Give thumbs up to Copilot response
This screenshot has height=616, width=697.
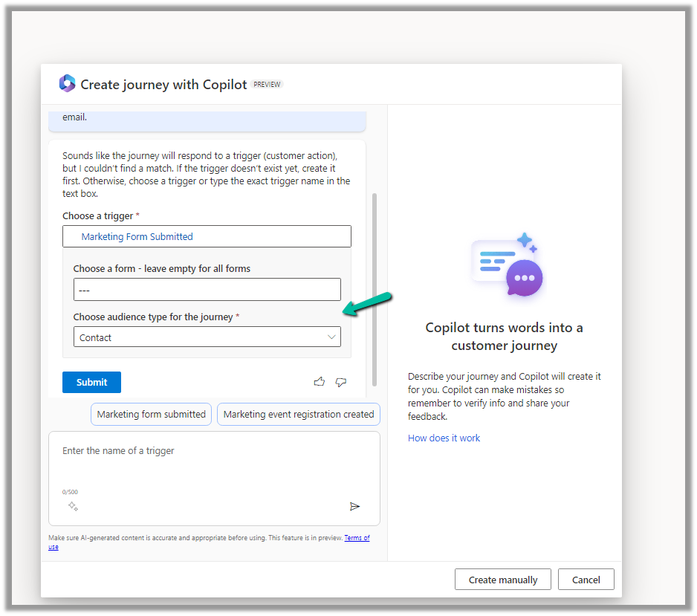(x=320, y=382)
